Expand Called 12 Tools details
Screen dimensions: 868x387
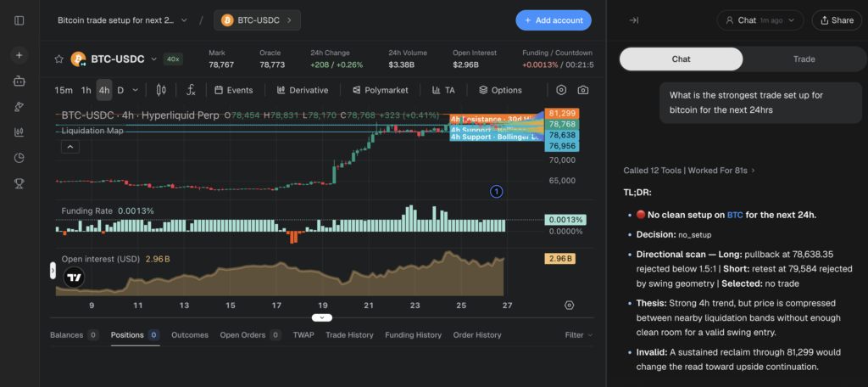point(689,171)
